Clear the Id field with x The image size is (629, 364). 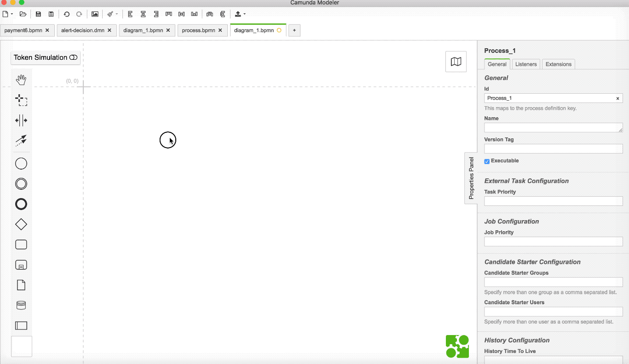tap(618, 98)
